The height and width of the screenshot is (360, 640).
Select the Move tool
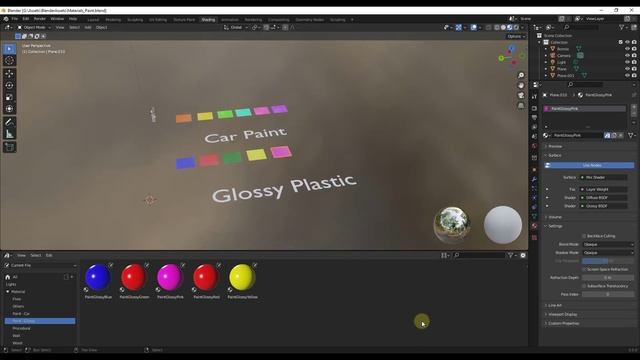[x=9, y=74]
